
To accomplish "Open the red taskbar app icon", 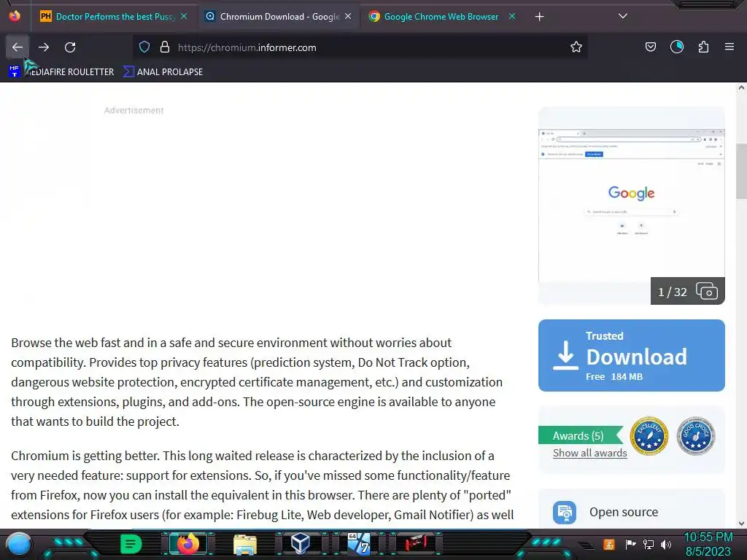I will (x=415, y=544).
